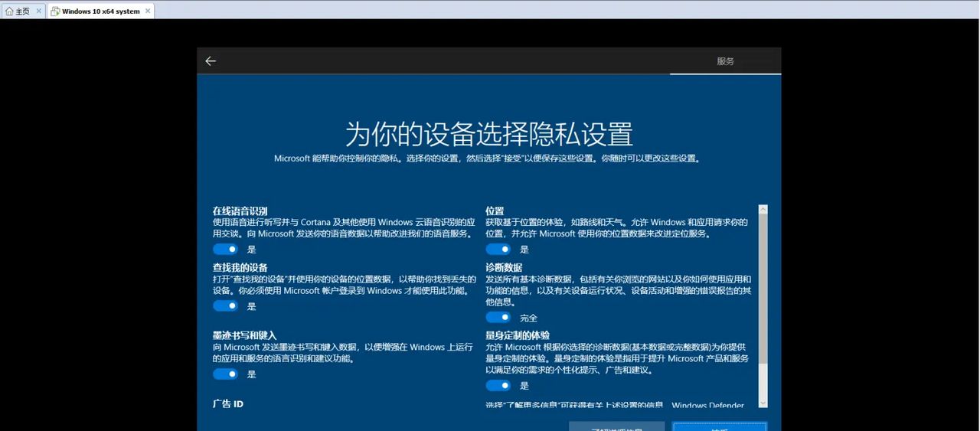Click the Windows Defender text at bottom
Image resolution: width=980 pixels, height=431 pixels.
pos(707,405)
